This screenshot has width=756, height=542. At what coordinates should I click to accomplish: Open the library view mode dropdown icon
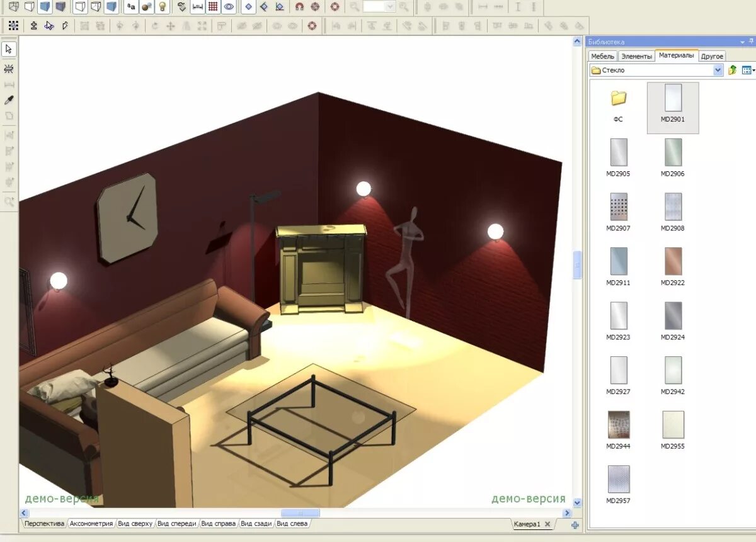click(748, 71)
